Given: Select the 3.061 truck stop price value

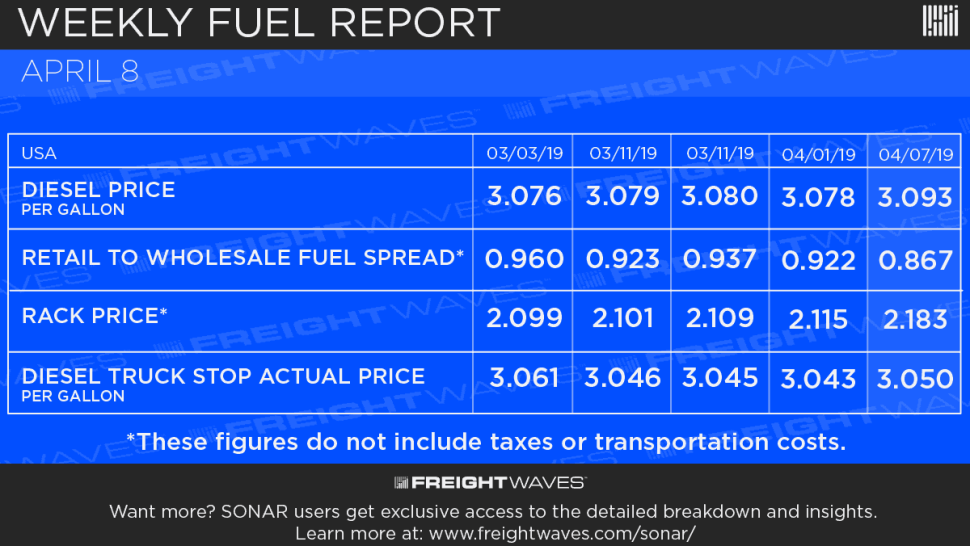Looking at the screenshot, I should click(x=524, y=377).
